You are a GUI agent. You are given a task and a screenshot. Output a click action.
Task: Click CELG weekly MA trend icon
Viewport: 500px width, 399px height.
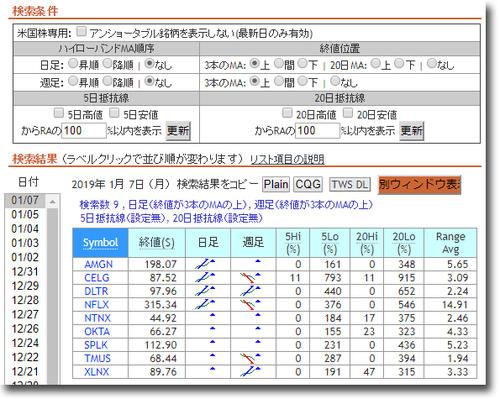click(x=250, y=277)
